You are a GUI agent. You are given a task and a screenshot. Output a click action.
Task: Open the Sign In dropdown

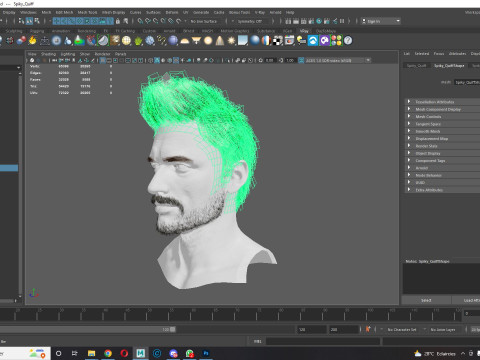coord(381,21)
